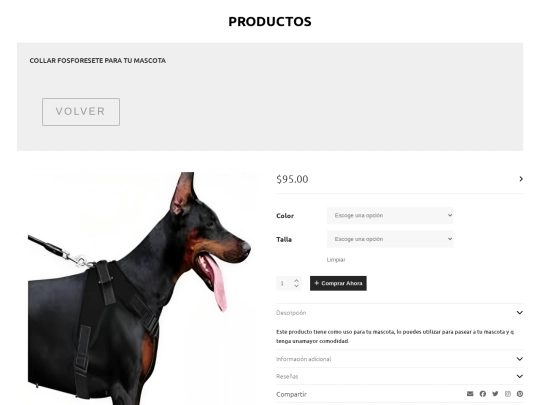Click the next product arrow beside price

pos(521,179)
